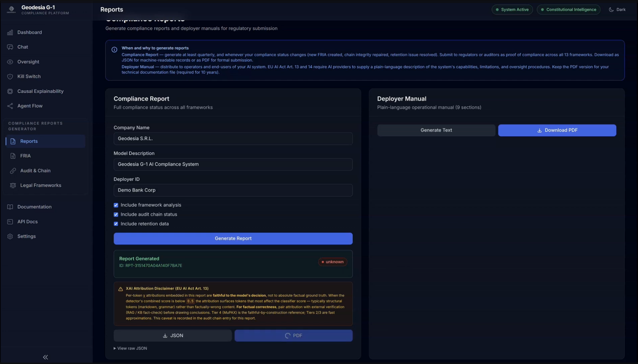Click the Generate Report button

233,238
